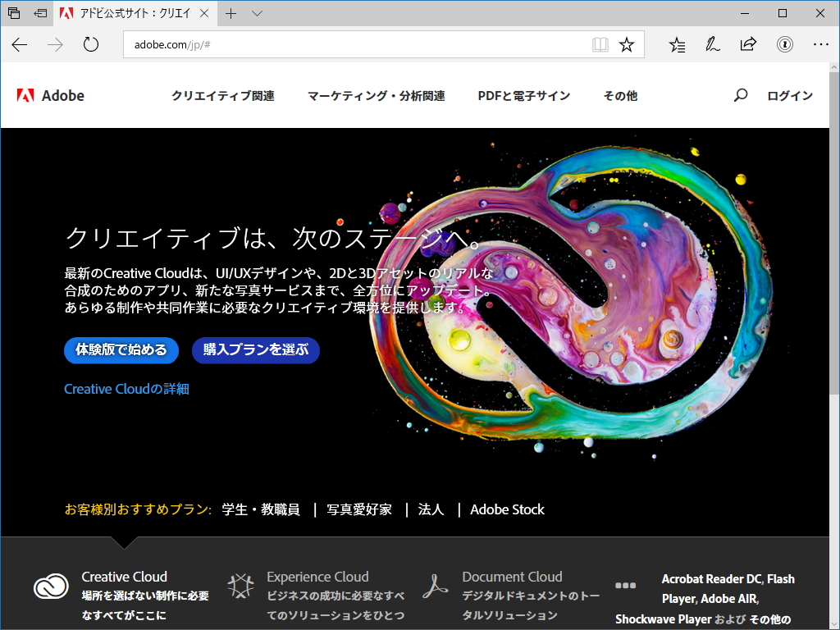Open the browser More actions menu
Viewport: 840px width, 630px height.
[x=819, y=45]
